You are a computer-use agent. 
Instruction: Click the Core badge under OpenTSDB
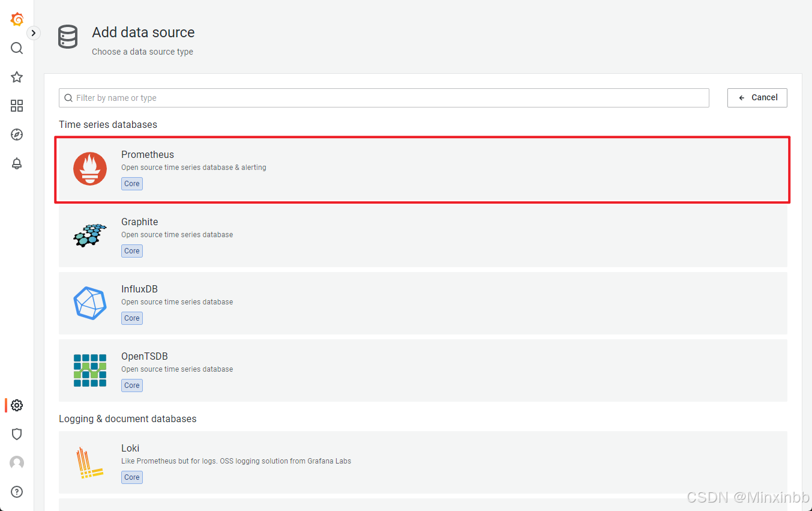[132, 386]
